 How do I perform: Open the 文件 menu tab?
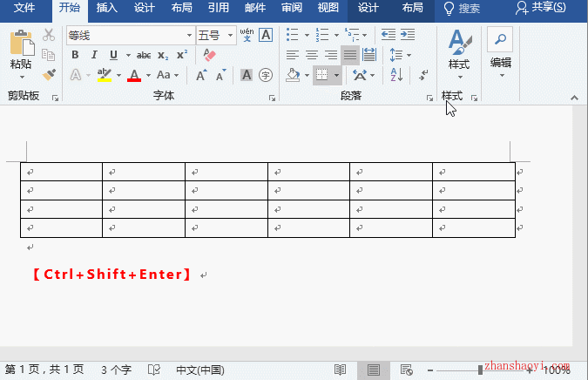[x=24, y=8]
